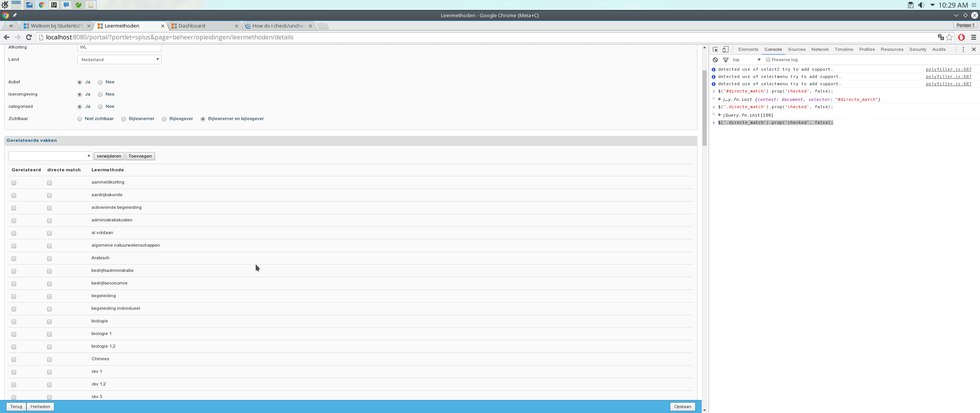This screenshot has height=413, width=980.
Task: Select the Bijlesnemer radio option
Action: click(x=124, y=119)
